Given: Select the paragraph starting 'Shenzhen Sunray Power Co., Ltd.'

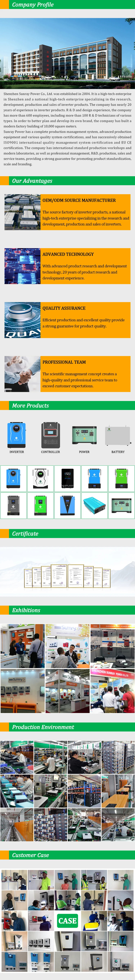Looking at the screenshot, I should tap(67, 110).
